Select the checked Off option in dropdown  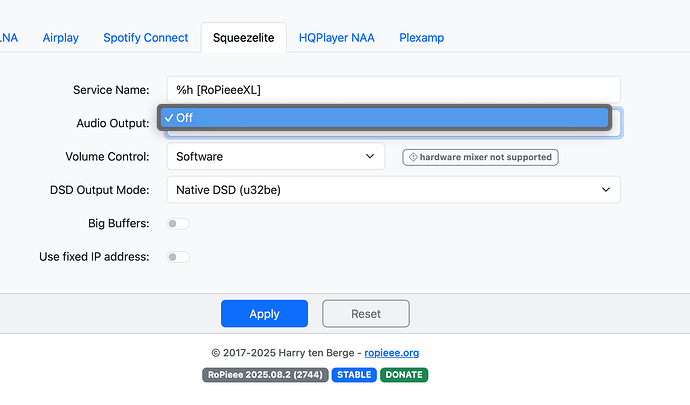[383, 118]
